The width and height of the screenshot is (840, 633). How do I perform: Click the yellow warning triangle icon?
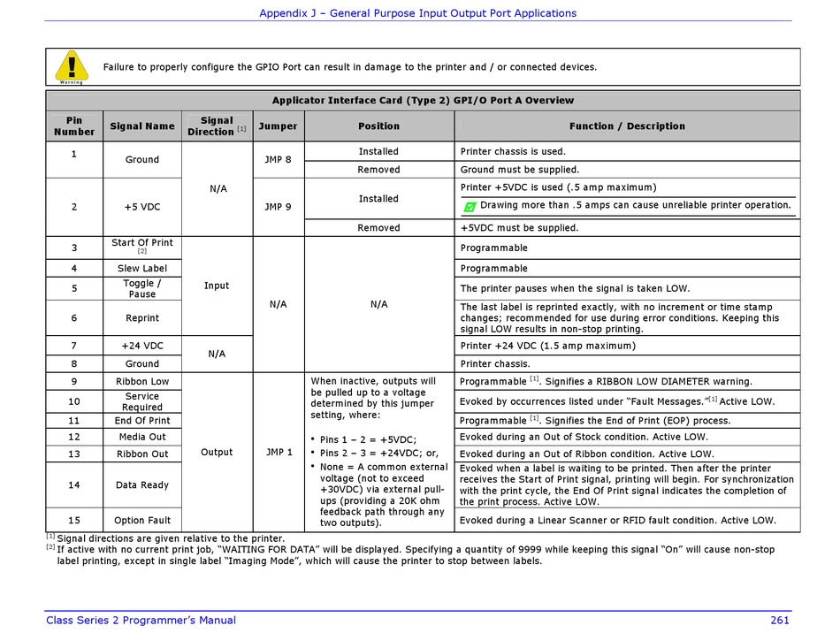(x=72, y=66)
